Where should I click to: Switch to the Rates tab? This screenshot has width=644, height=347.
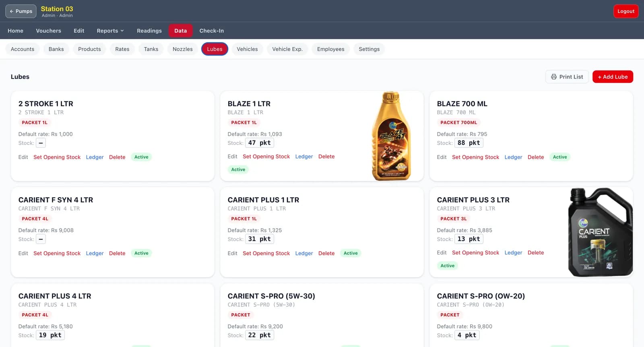[x=122, y=49]
